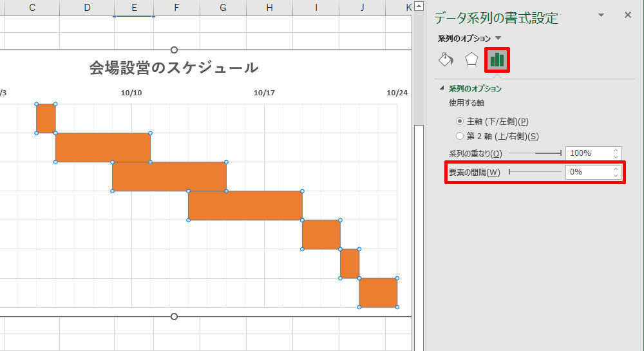This screenshot has height=351, width=644.
Task: Click the chart's top-edge resize handle
Action: [x=174, y=50]
